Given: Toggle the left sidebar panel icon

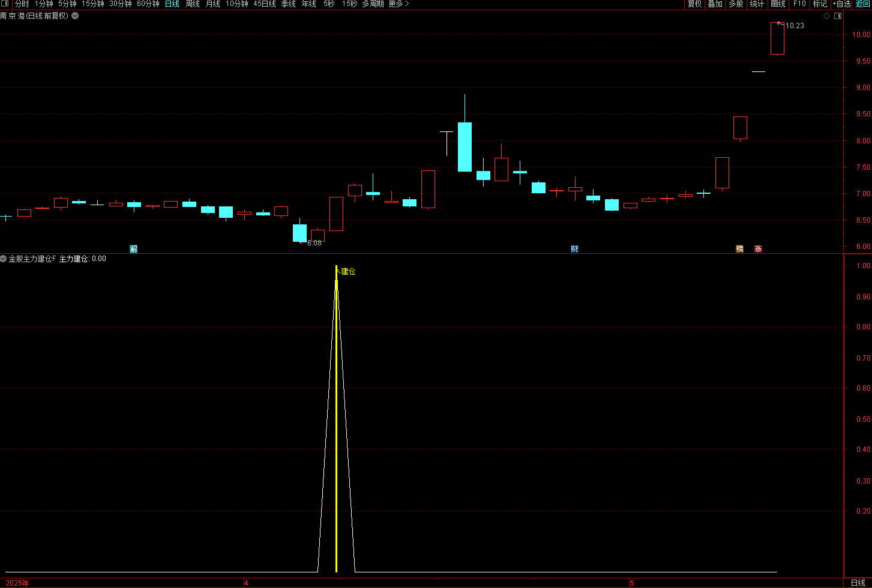Looking at the screenshot, I should tap(6, 4).
